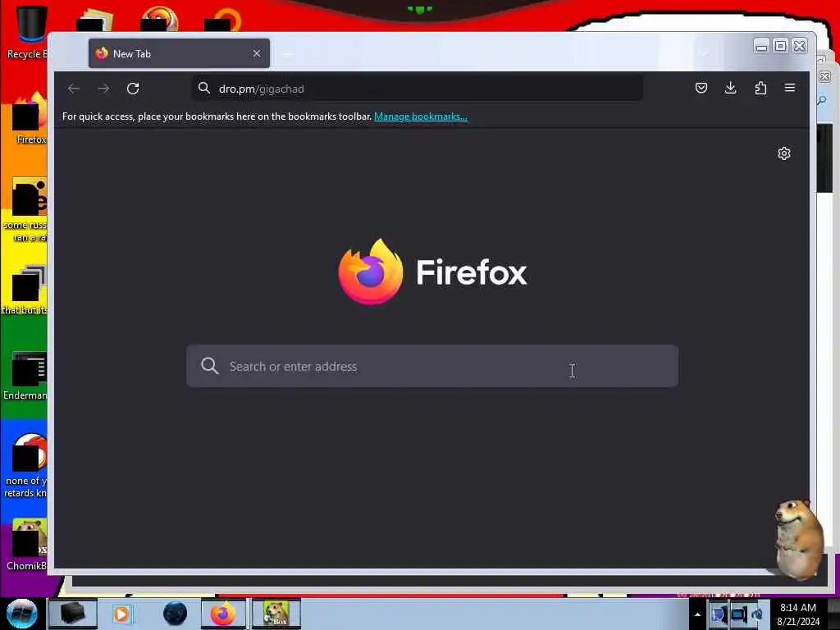The width and height of the screenshot is (840, 630).
Task: Click the Firefox taskbar button
Action: click(x=223, y=614)
